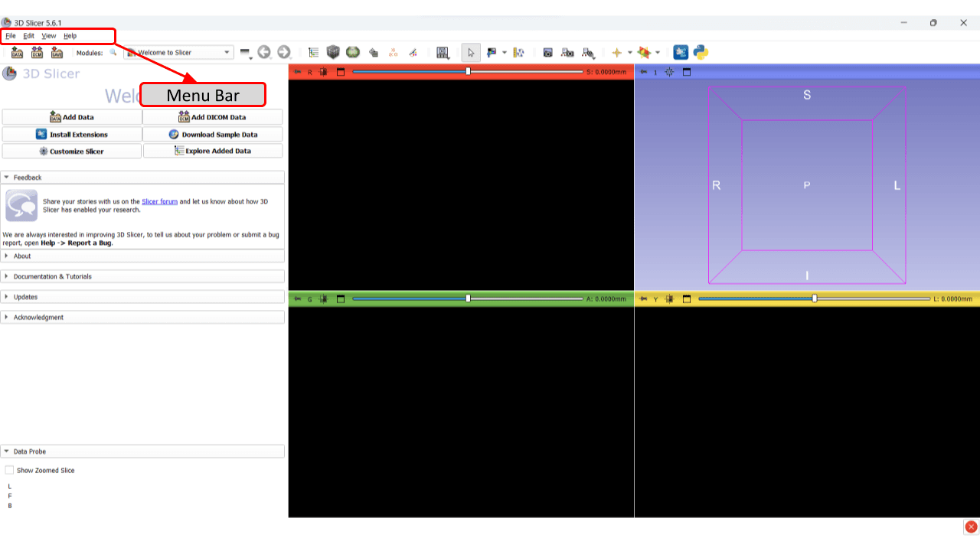This screenshot has width=980, height=551.
Task: Open the Volumes module cube icon
Action: pyautogui.click(x=333, y=52)
